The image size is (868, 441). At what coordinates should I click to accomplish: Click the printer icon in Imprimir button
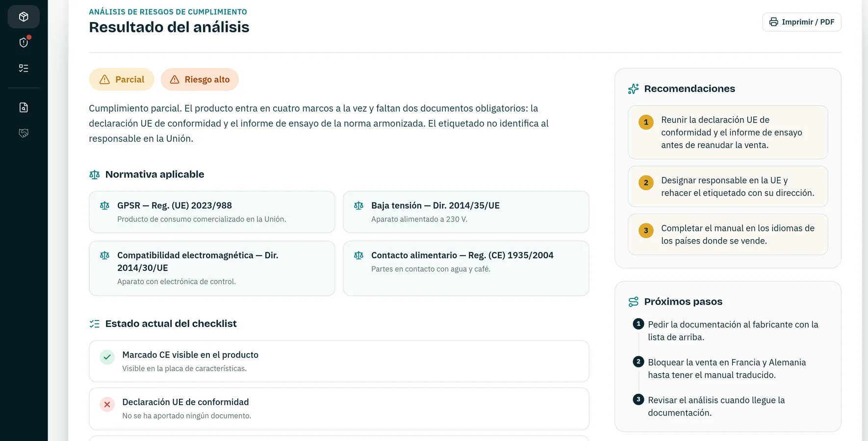[x=773, y=22]
